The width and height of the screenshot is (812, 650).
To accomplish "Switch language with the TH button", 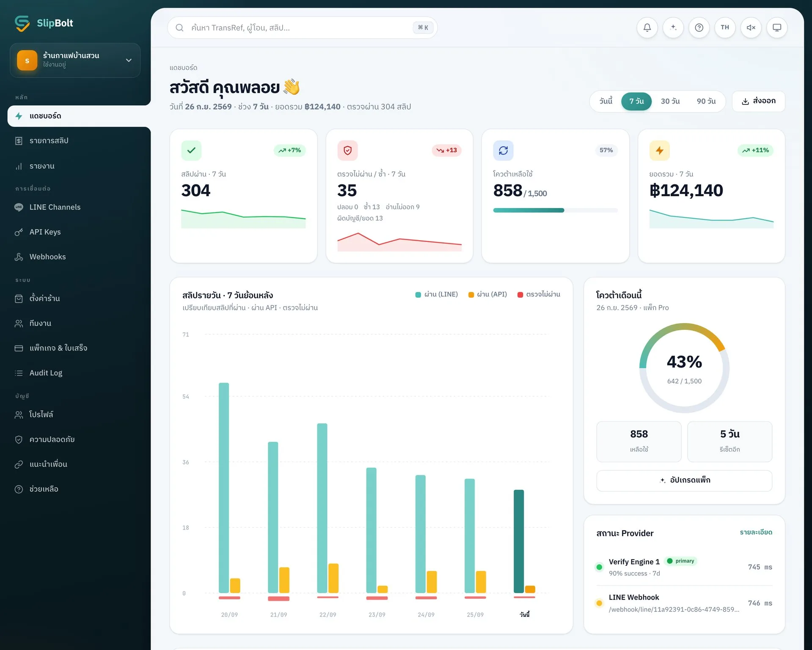I will tap(725, 28).
